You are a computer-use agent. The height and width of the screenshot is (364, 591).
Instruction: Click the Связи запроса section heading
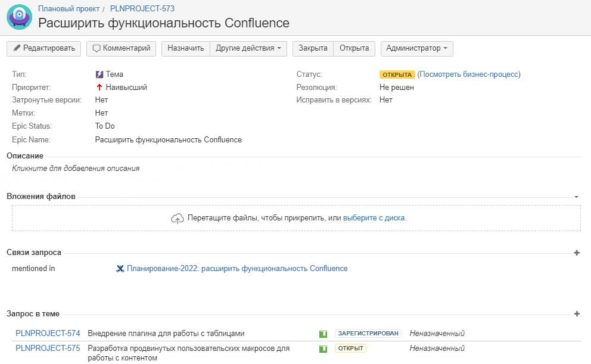(34, 253)
